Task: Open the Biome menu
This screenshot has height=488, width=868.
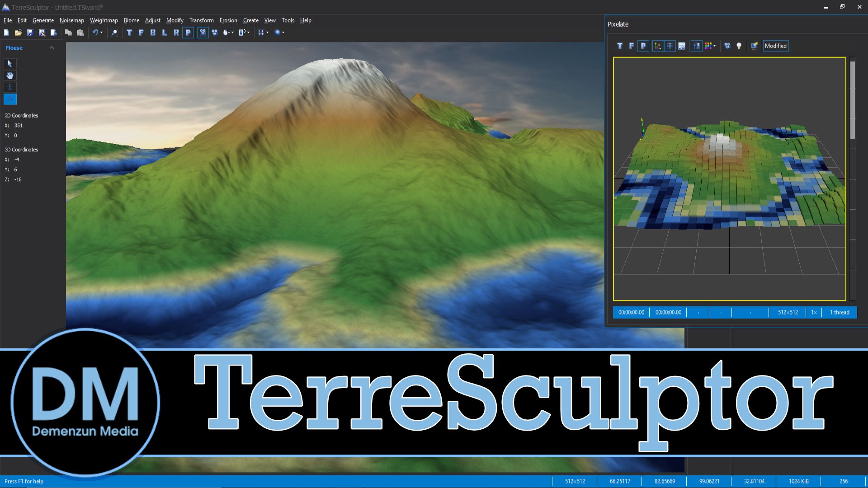Action: (132, 20)
